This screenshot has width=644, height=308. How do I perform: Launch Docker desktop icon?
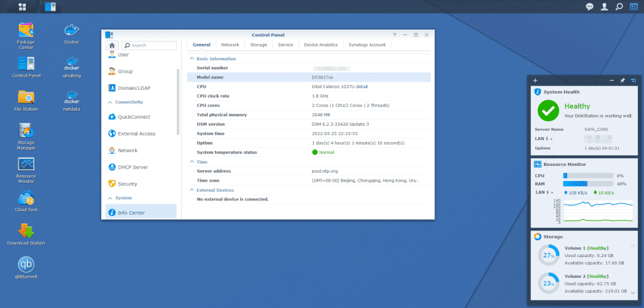coord(72,34)
